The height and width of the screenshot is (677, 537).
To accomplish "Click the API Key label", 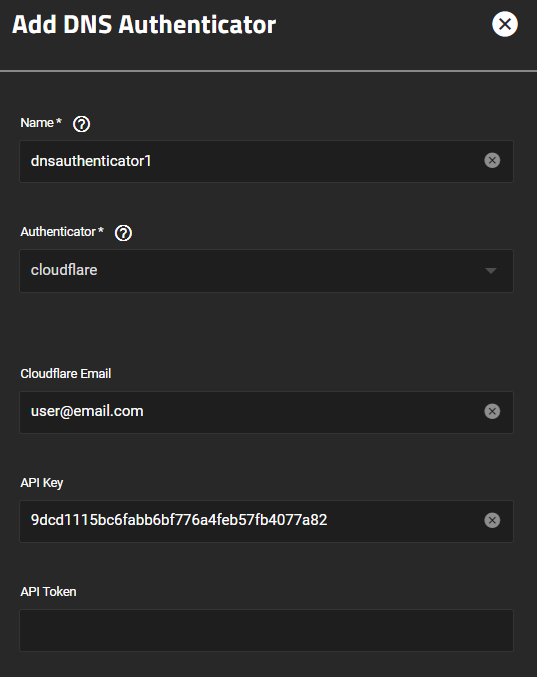I will [42, 483].
